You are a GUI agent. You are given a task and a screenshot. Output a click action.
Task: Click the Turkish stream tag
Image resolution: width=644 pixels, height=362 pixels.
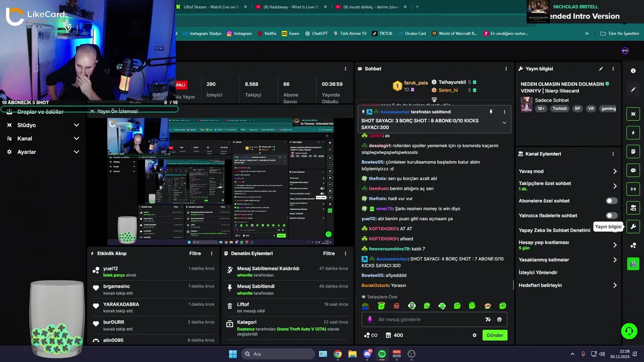559,109
